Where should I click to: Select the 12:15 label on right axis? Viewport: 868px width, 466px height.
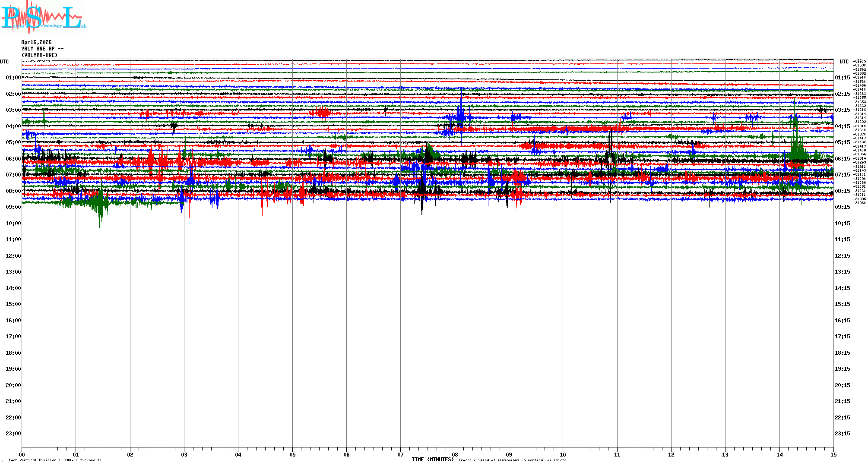tap(842, 256)
